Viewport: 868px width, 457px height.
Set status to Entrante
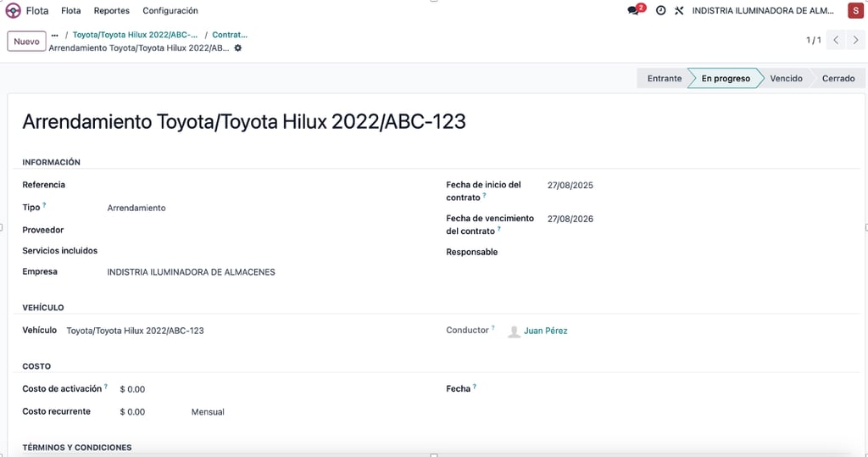(665, 79)
